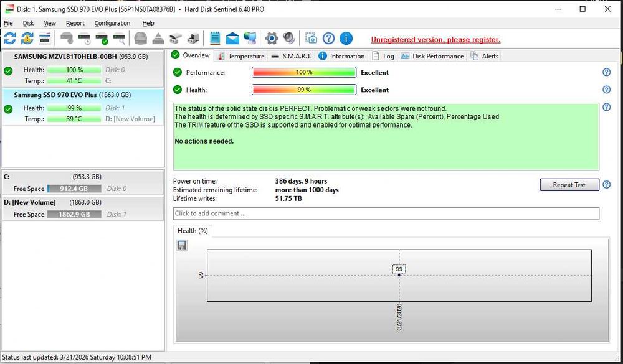Click the floppy save icon above chart

(x=182, y=245)
